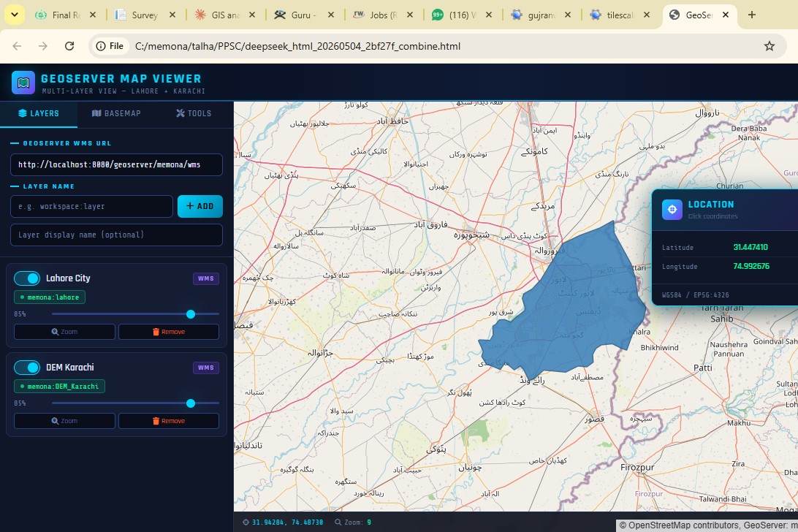Viewport: 798px width, 532px height.
Task: Click the memona:DEM_Karachi layer tag
Action: [59, 387]
